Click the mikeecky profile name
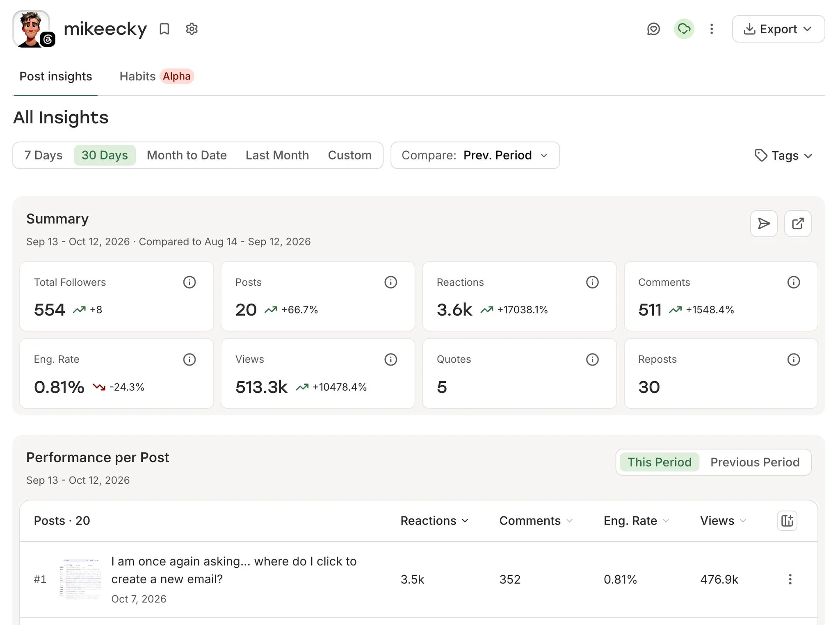840x625 pixels. (105, 29)
